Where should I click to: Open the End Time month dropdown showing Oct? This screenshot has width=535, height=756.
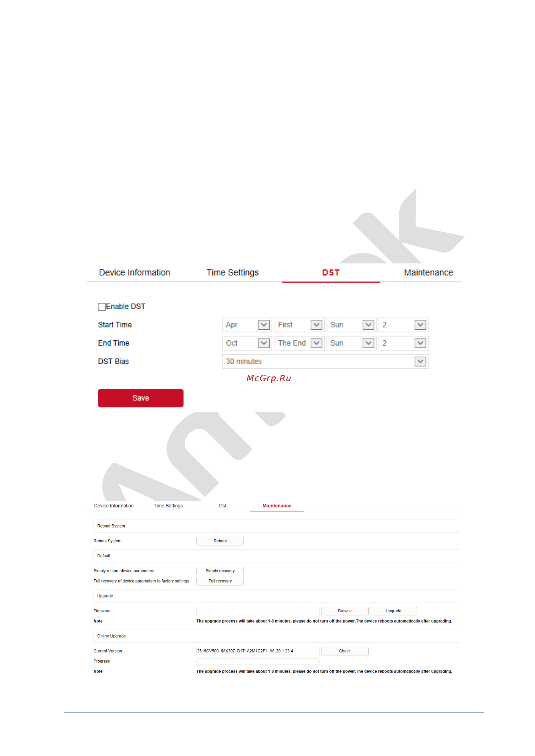[x=247, y=343]
